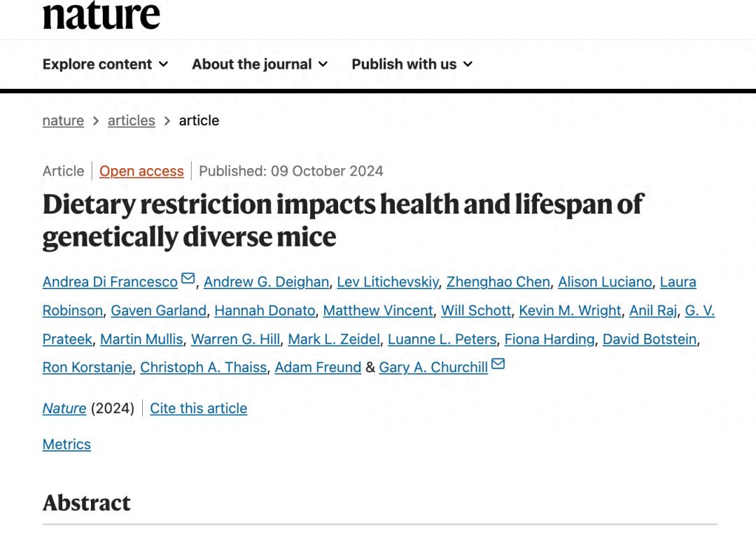Screen dimensions: 756x533
Task: Open the Open access link
Action: (x=141, y=171)
